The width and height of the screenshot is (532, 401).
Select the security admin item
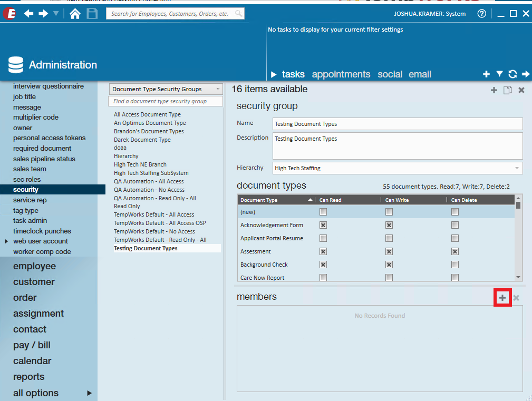53,190
